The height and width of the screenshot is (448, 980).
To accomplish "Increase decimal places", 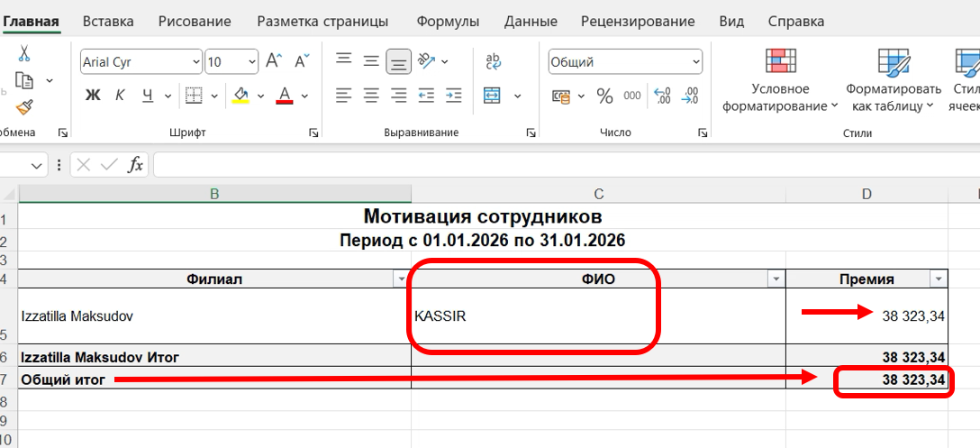I will (x=662, y=96).
